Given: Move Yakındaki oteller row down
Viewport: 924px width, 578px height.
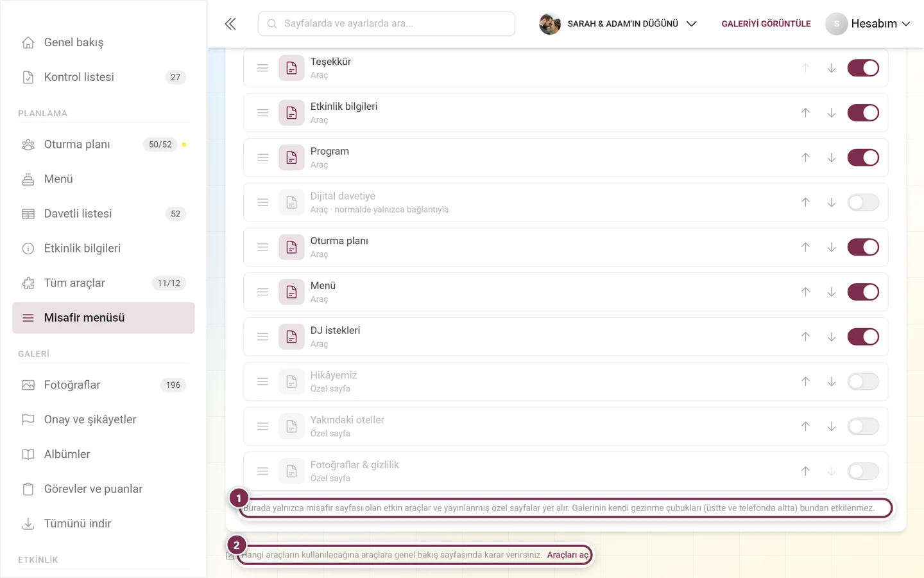Looking at the screenshot, I should point(831,426).
